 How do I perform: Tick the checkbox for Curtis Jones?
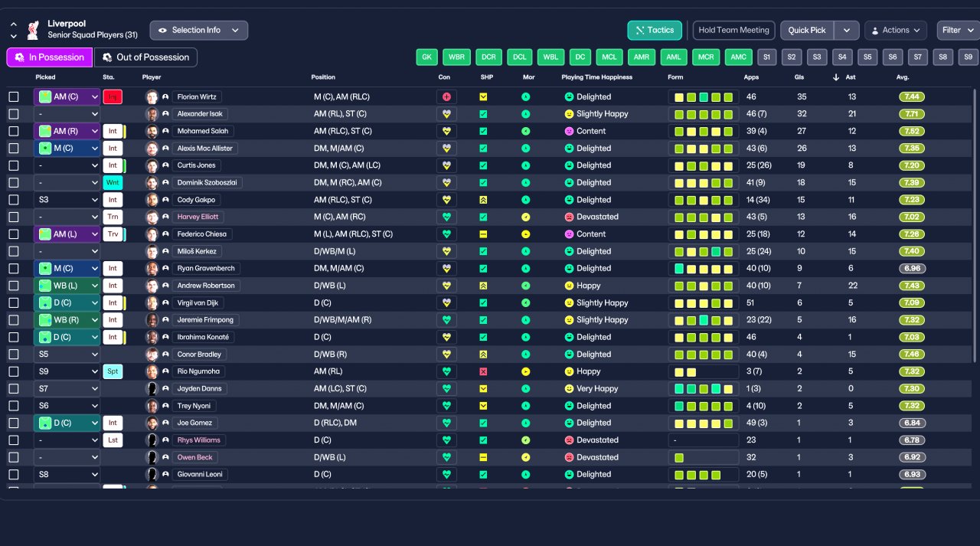click(14, 165)
